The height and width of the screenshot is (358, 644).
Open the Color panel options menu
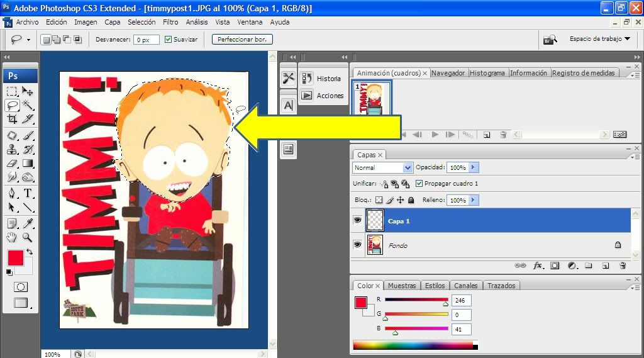tap(635, 288)
